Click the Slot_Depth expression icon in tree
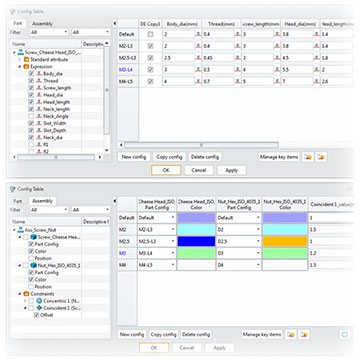The height and width of the screenshot is (360, 360). (39, 130)
